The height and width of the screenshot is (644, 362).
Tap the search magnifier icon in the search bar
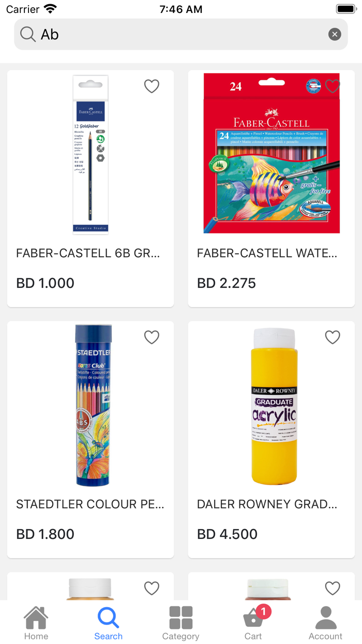[27, 34]
